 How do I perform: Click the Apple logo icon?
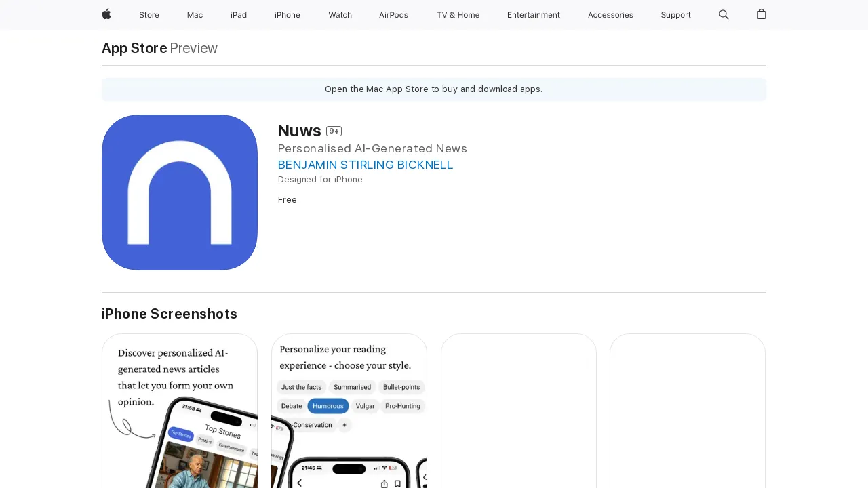pos(106,14)
